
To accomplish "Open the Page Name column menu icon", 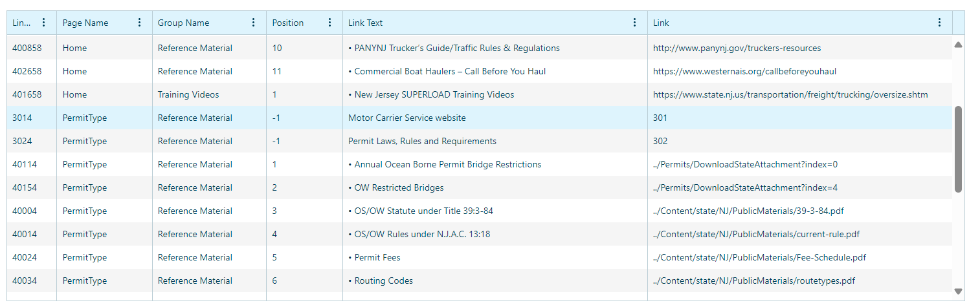I will 139,23.
